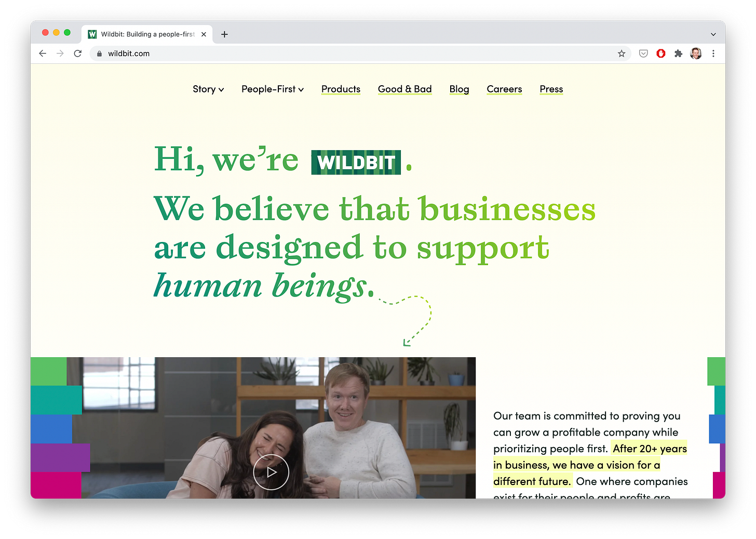
Task: Open Chrome's three-dot menu
Action: coord(713,53)
